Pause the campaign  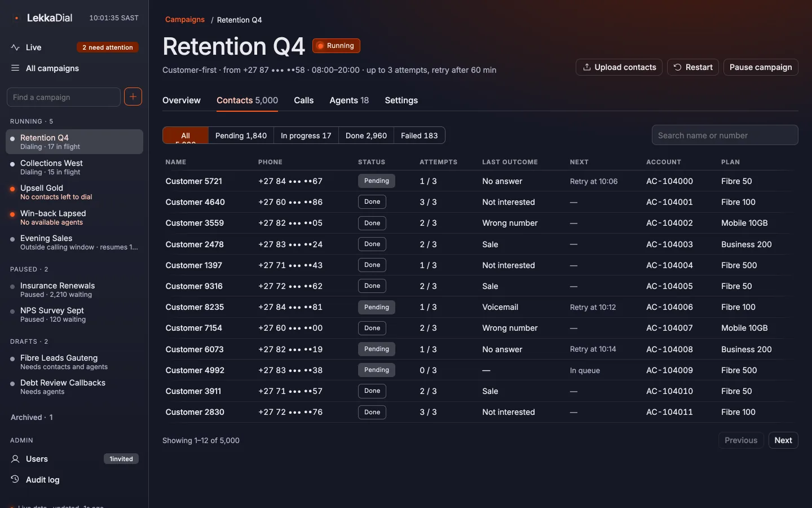click(761, 67)
